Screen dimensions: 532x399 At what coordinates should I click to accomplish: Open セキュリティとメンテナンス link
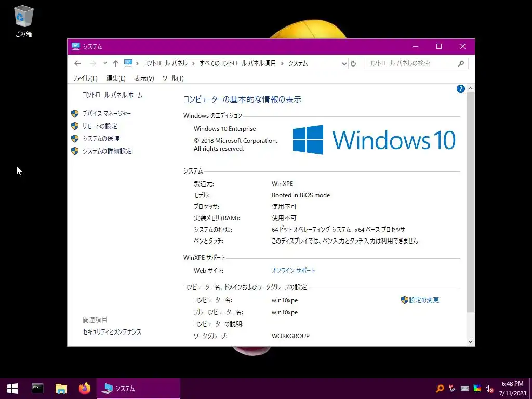click(112, 332)
